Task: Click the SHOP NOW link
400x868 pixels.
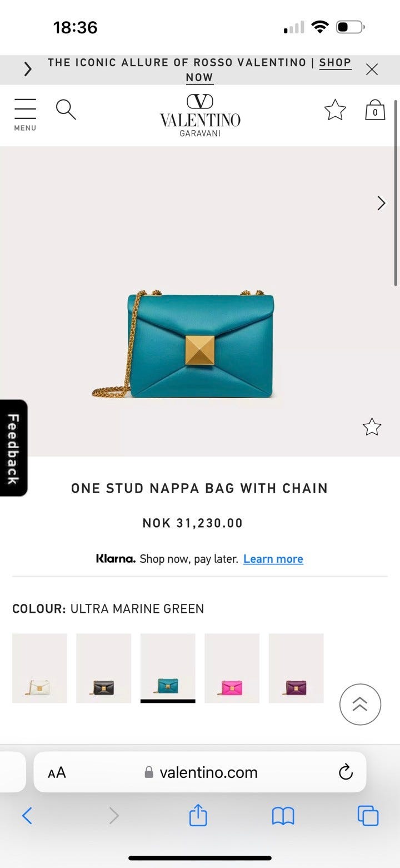Action: (x=268, y=70)
